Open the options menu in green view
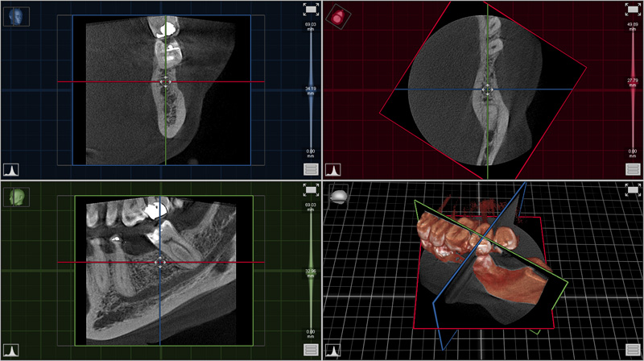Viewport: 644px width, 361px height. [311, 350]
